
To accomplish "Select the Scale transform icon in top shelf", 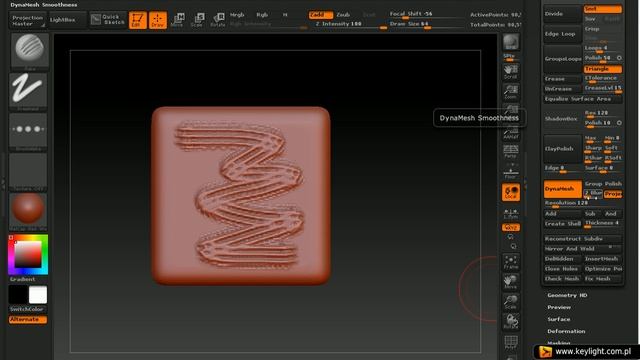I will (198, 20).
